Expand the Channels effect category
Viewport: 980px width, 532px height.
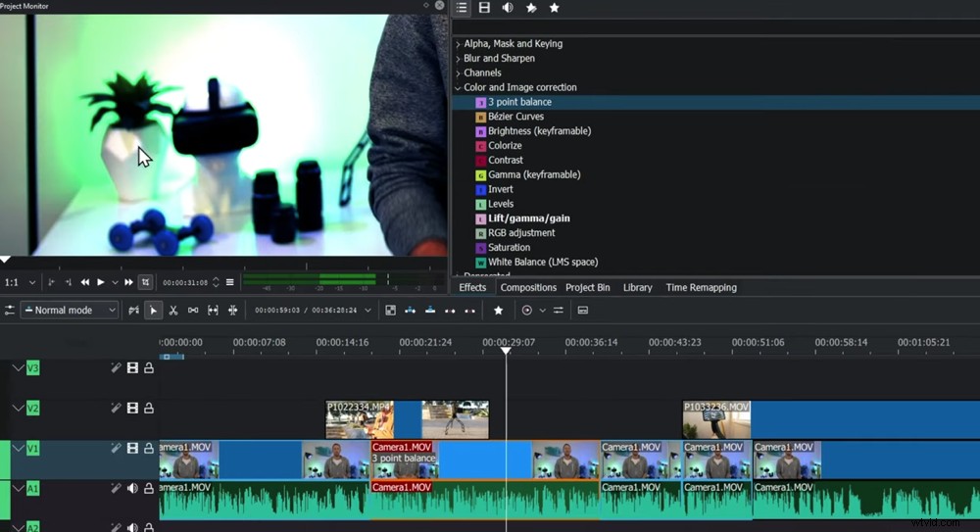tap(458, 73)
